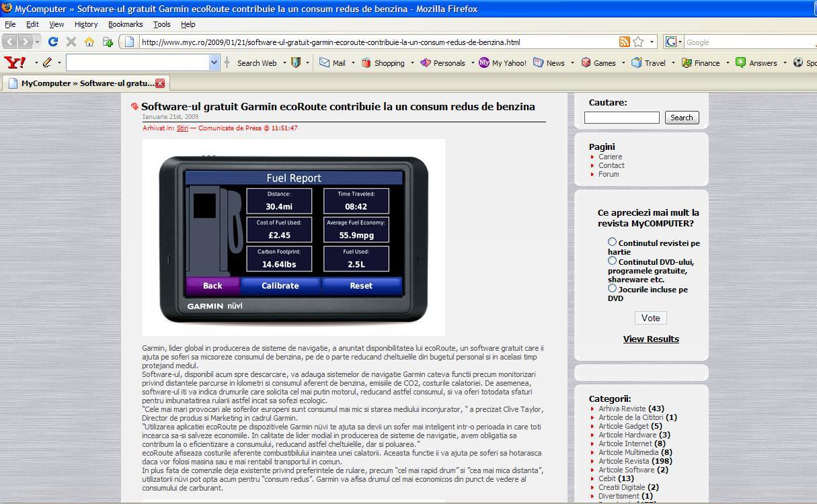Close the MyComputer tab

160,83
